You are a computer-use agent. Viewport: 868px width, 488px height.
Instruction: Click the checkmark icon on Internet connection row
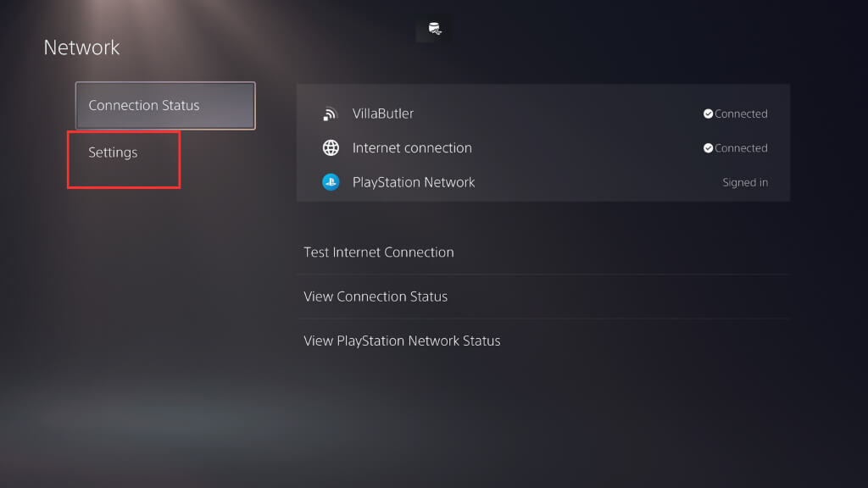pos(708,148)
